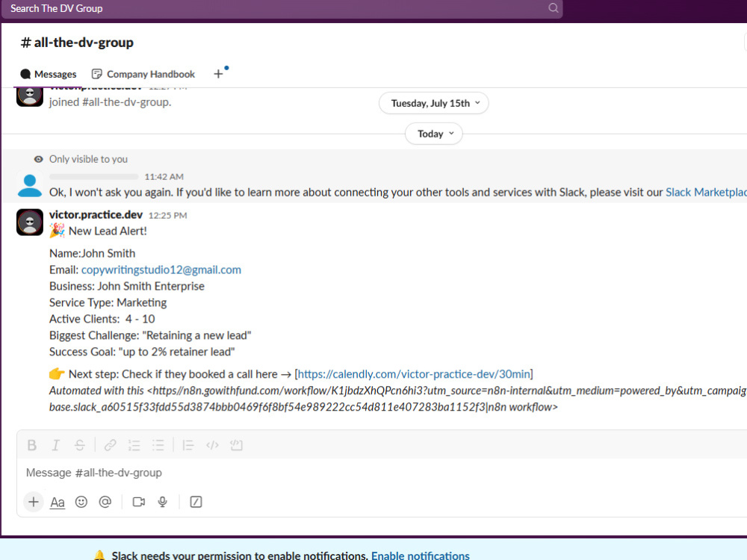Apply blockquote formatting in composer

188,445
